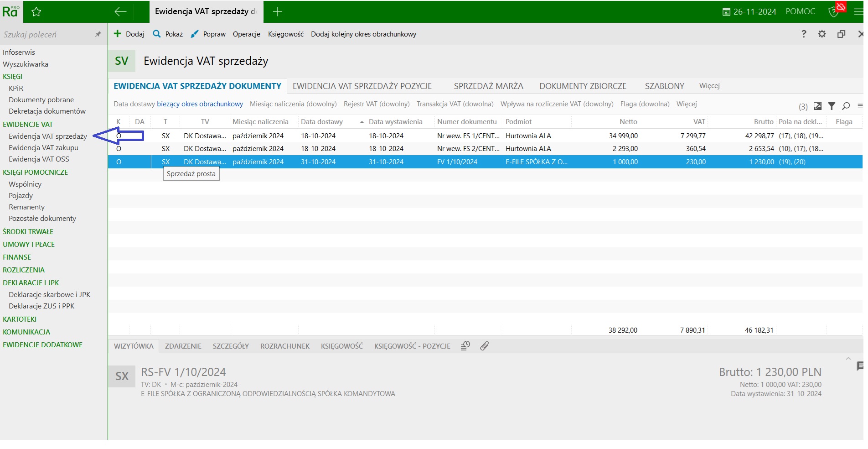Add a new document with Dodaj
This screenshot has height=449, width=868.
(129, 34)
